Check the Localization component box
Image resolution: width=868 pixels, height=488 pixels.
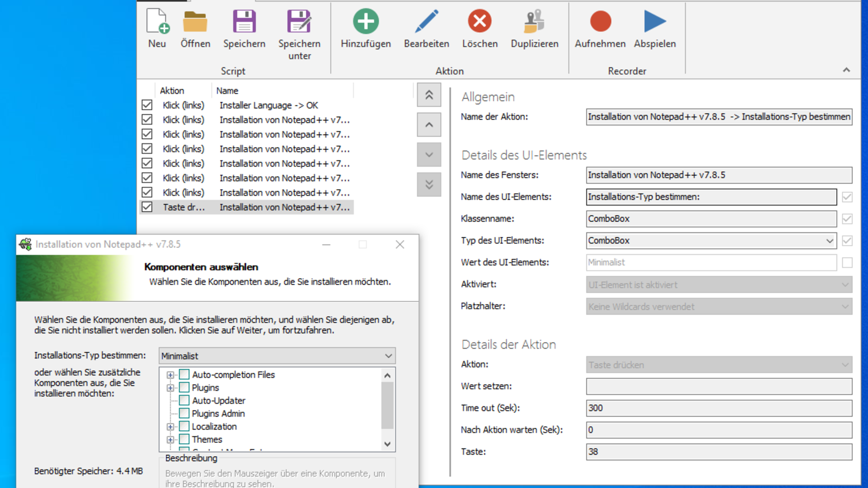pyautogui.click(x=184, y=426)
